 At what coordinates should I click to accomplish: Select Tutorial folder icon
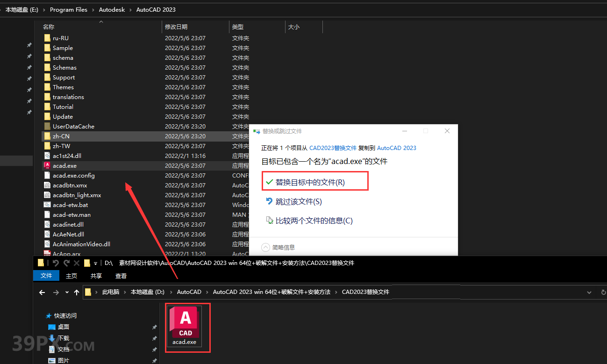pyautogui.click(x=47, y=107)
